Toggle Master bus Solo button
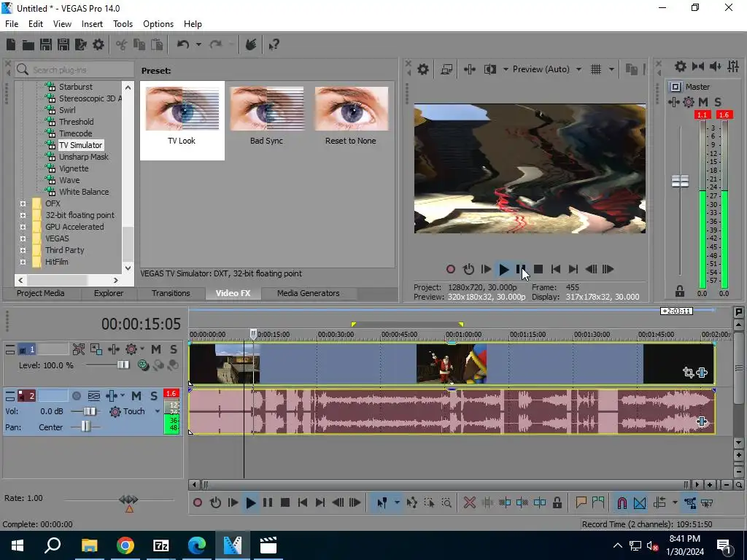Viewport: 747px width, 560px height. (x=718, y=102)
